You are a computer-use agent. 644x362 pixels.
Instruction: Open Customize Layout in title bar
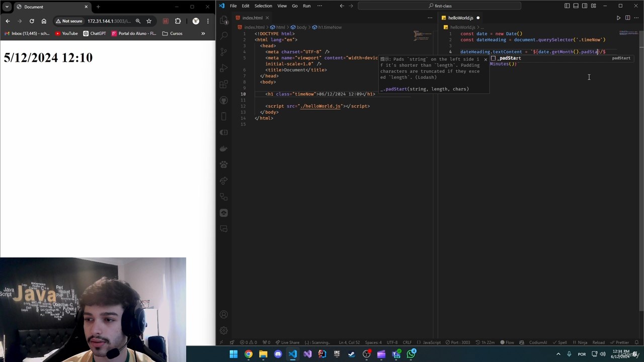coord(593,6)
